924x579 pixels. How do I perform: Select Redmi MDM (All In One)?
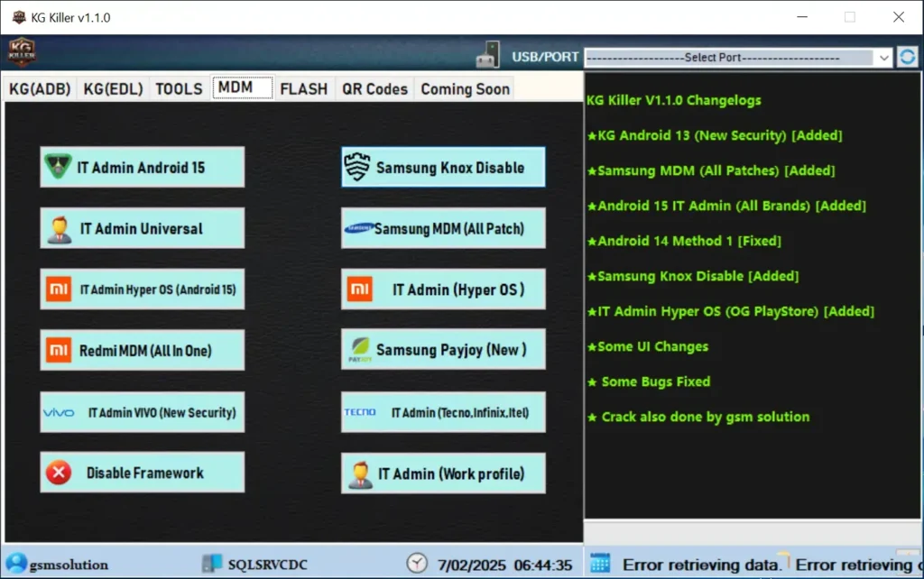[x=142, y=350]
